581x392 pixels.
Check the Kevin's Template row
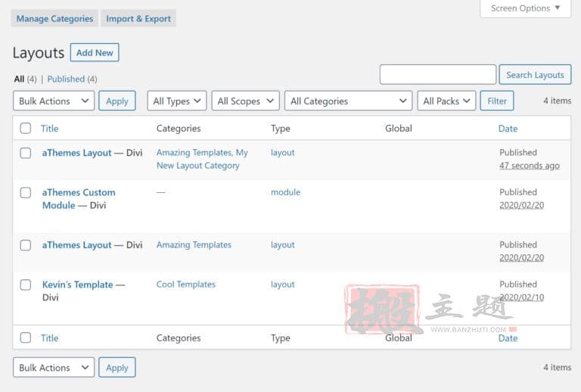(x=26, y=285)
